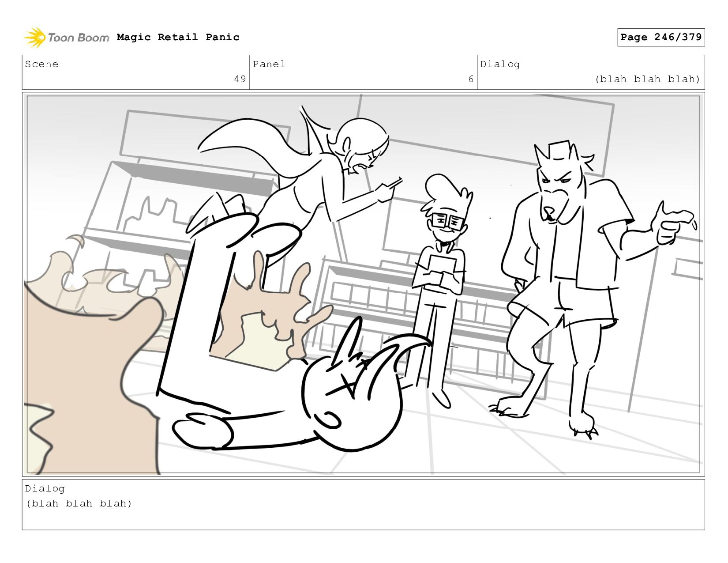Click the bottom 'Dialog' label

click(45, 488)
